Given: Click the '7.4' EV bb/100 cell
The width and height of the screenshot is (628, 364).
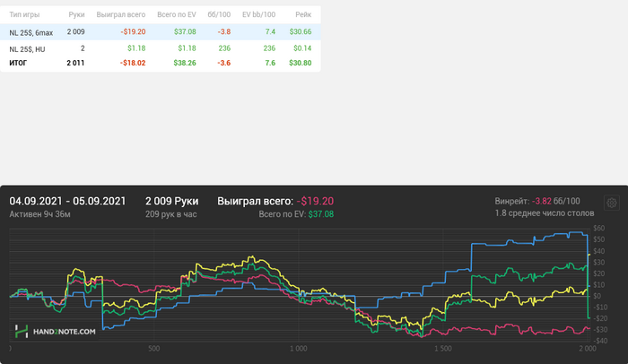Looking at the screenshot, I should click(x=270, y=31).
